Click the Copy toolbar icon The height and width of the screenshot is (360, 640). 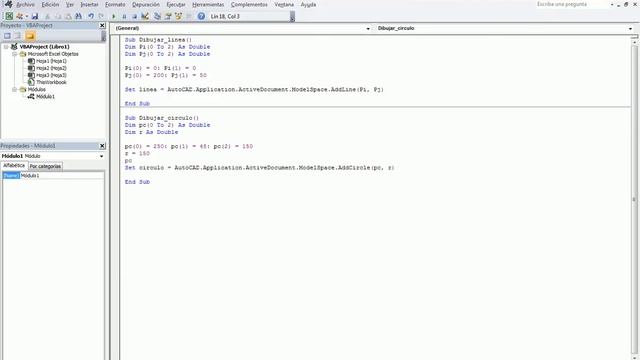pyautogui.click(x=58, y=16)
